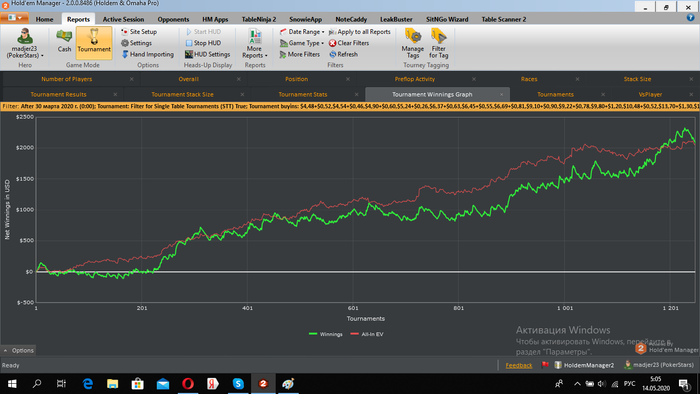The height and width of the screenshot is (394, 700).
Task: Open the SnowieApp tab
Action: (305, 19)
